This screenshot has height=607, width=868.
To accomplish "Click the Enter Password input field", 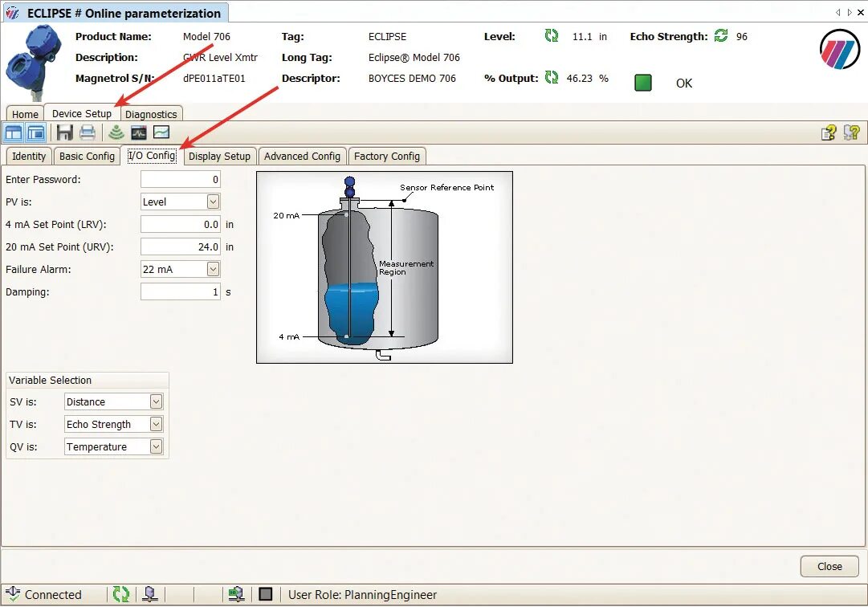I will (181, 179).
